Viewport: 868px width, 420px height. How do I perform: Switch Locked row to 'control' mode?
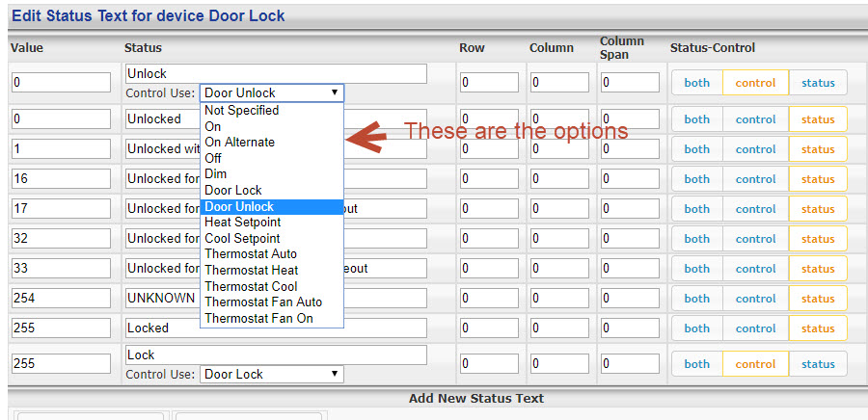pyautogui.click(x=755, y=328)
